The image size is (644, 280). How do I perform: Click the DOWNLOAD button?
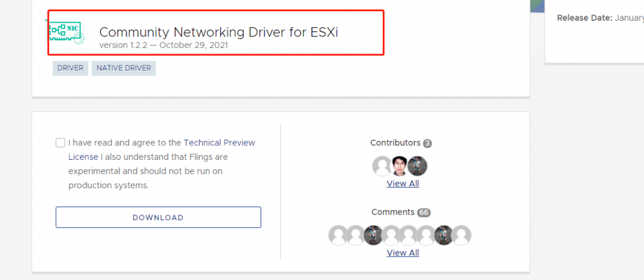click(158, 217)
